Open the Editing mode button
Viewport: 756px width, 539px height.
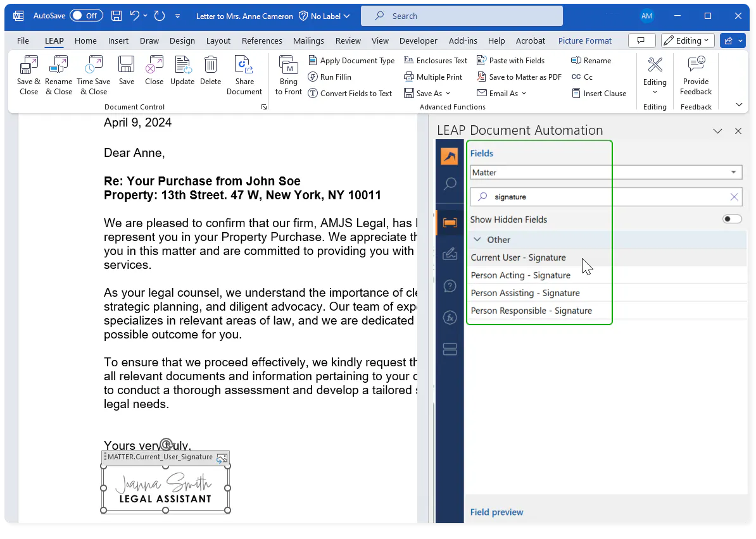pos(688,40)
